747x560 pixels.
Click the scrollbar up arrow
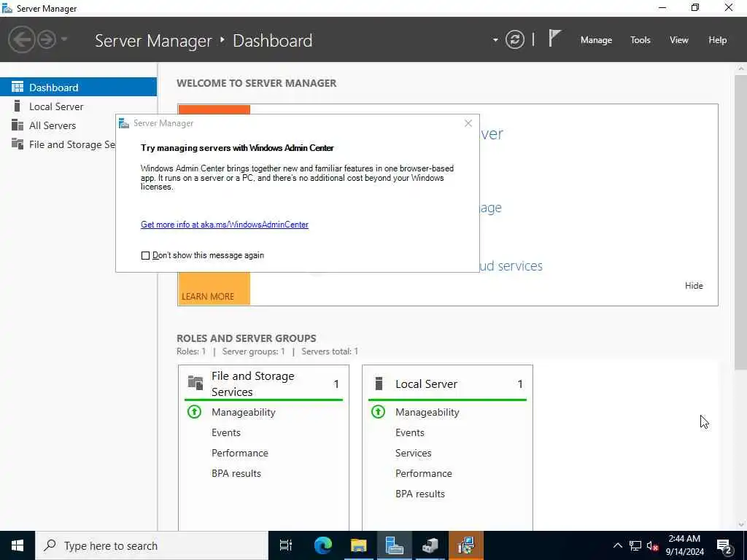tap(741, 69)
